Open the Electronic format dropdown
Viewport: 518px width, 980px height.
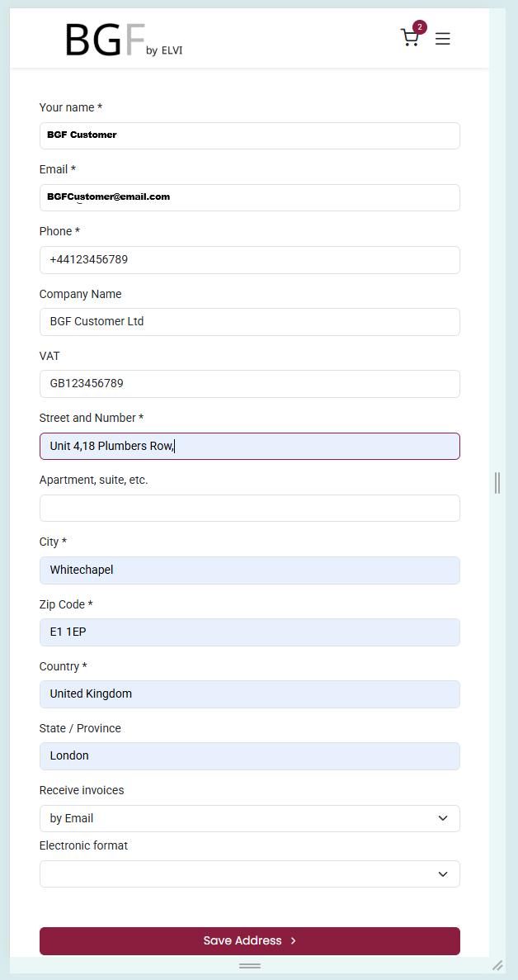(249, 873)
